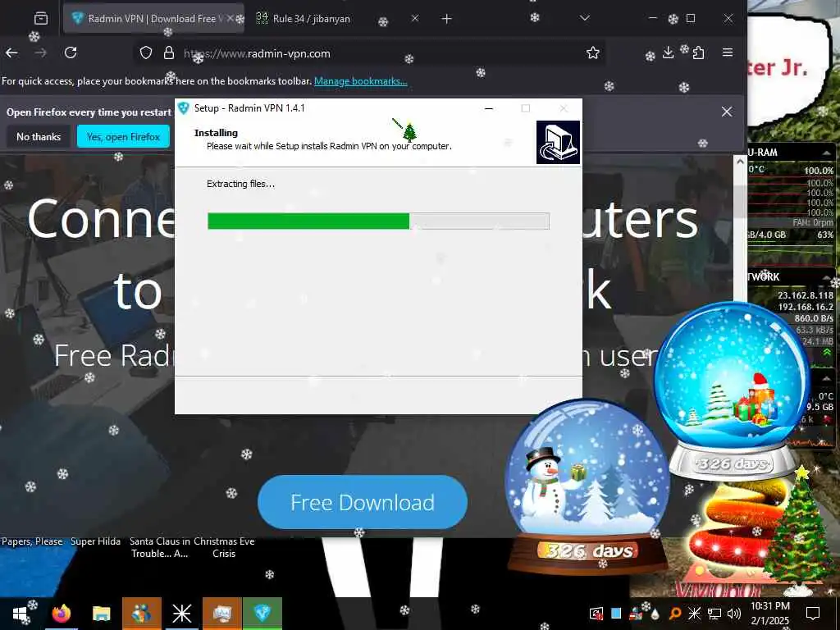The width and height of the screenshot is (840, 630).
Task: Open the Papers, Please desktop shortcut
Action: click(32, 541)
